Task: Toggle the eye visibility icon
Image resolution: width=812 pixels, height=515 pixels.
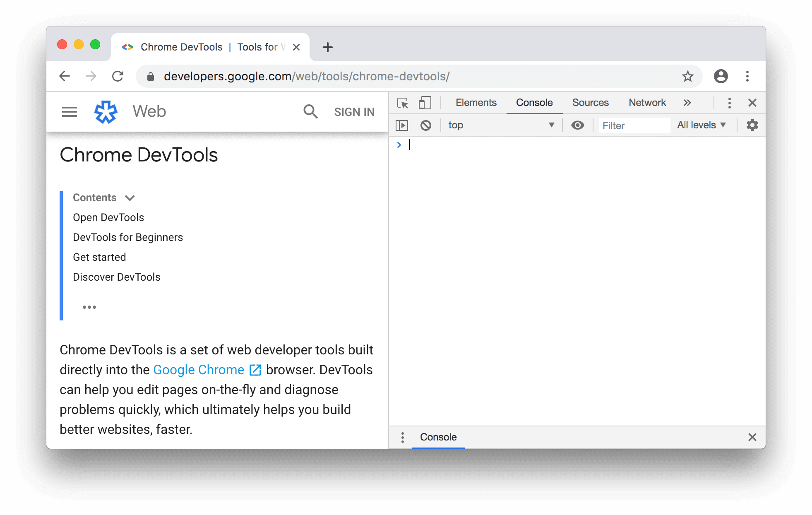Action: (x=577, y=125)
